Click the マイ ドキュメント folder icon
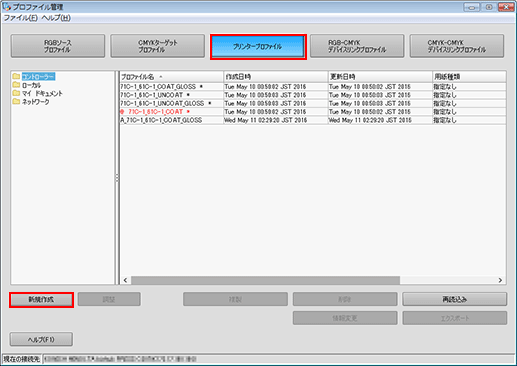517x366 pixels. coord(16,93)
